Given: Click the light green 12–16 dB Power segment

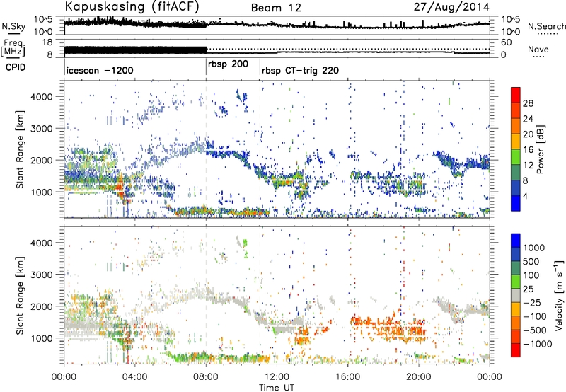Looking at the screenshot, I should 516,156.
